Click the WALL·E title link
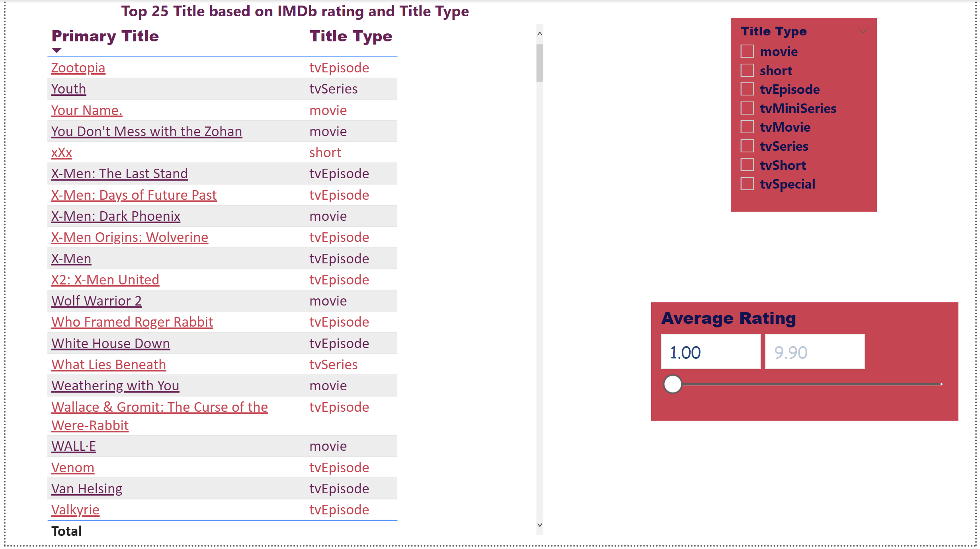 click(x=74, y=446)
